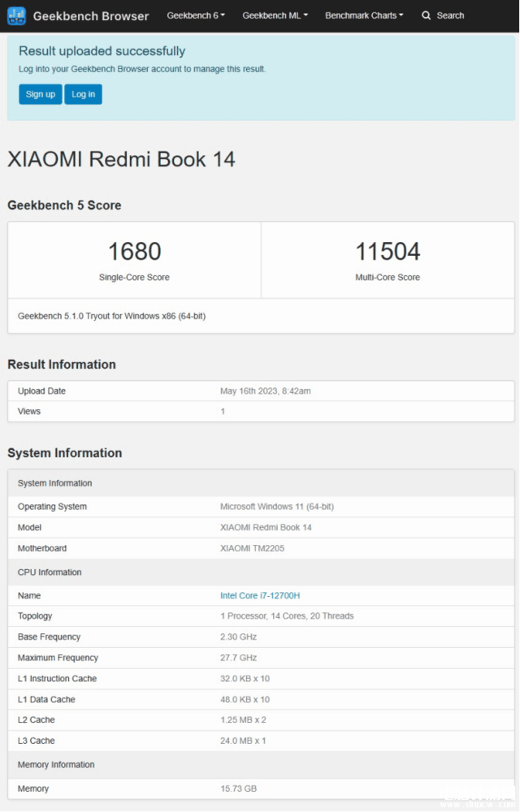
Task: Click the L1 Instruction Cache value 32.0 KB x 10
Action: pyautogui.click(x=245, y=678)
